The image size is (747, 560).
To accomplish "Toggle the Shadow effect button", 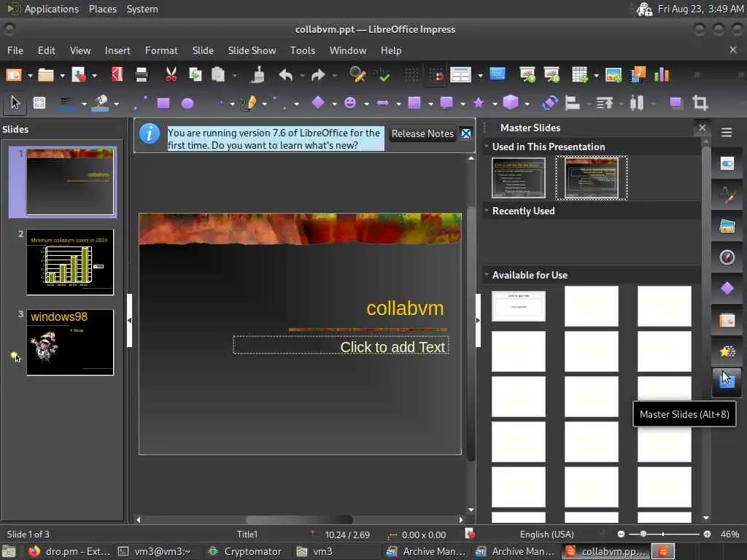I will [676, 103].
